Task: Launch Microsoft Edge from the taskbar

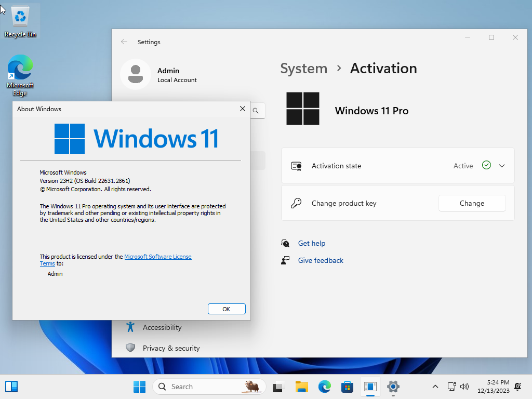Action: tap(325, 387)
